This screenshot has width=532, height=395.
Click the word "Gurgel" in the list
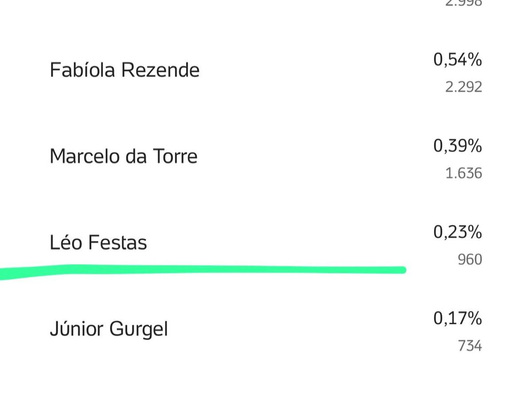[x=138, y=329]
